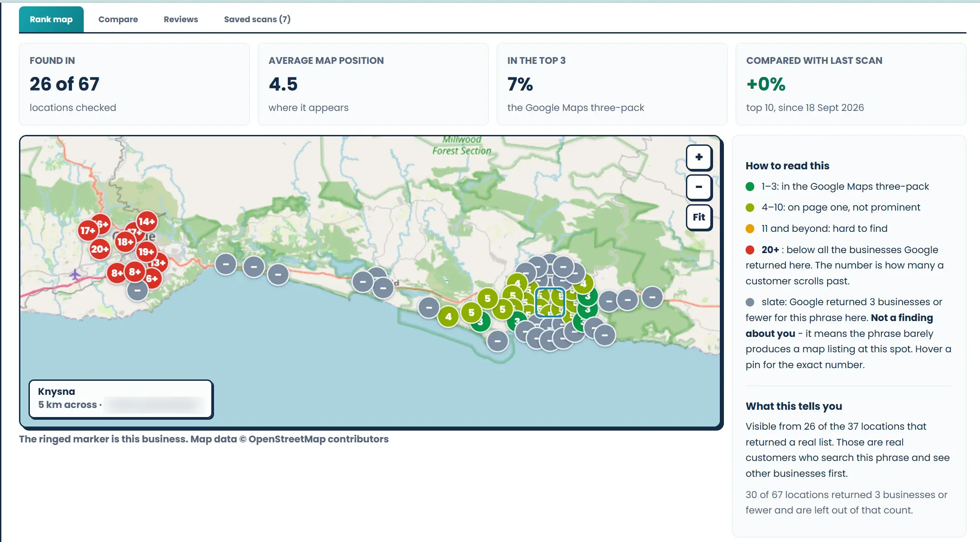Click the "the Google Maps three-pack" card caption
Screen dimensions: 980x542
coord(576,108)
